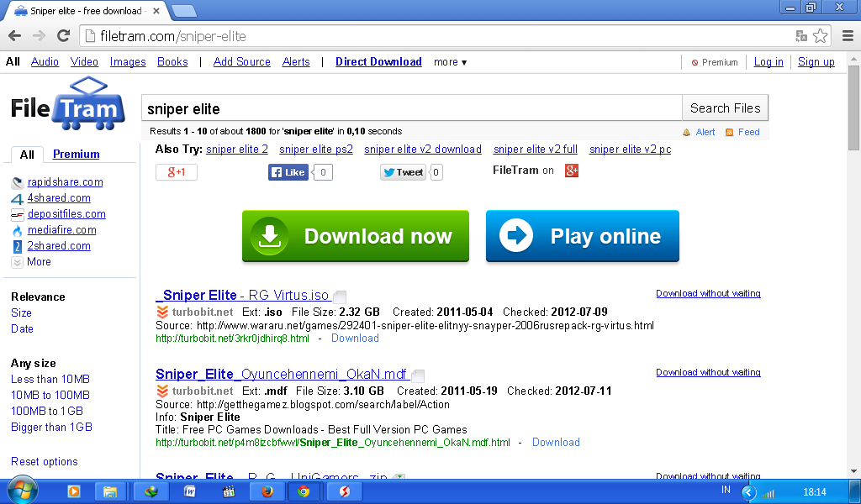The width and height of the screenshot is (861, 504).
Task: Click the Sign up link
Action: click(816, 62)
